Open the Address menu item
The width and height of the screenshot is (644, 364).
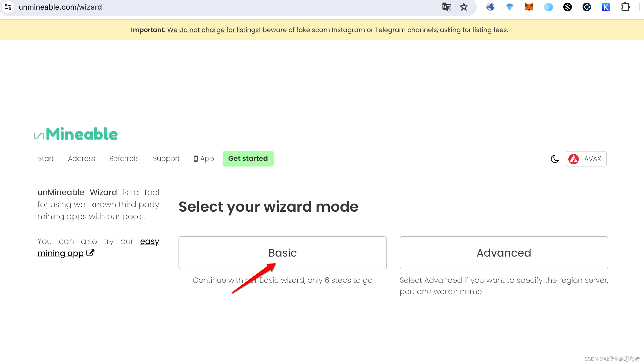[82, 158]
